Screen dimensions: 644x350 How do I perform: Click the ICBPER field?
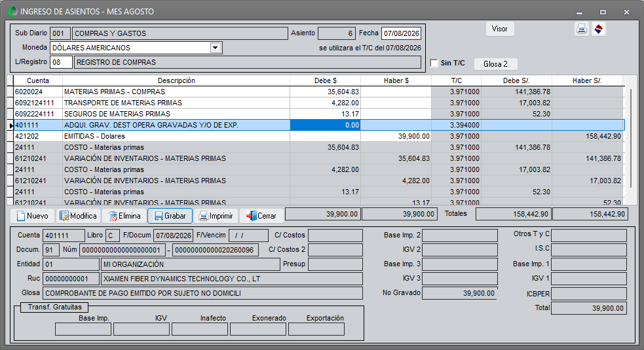(x=589, y=294)
